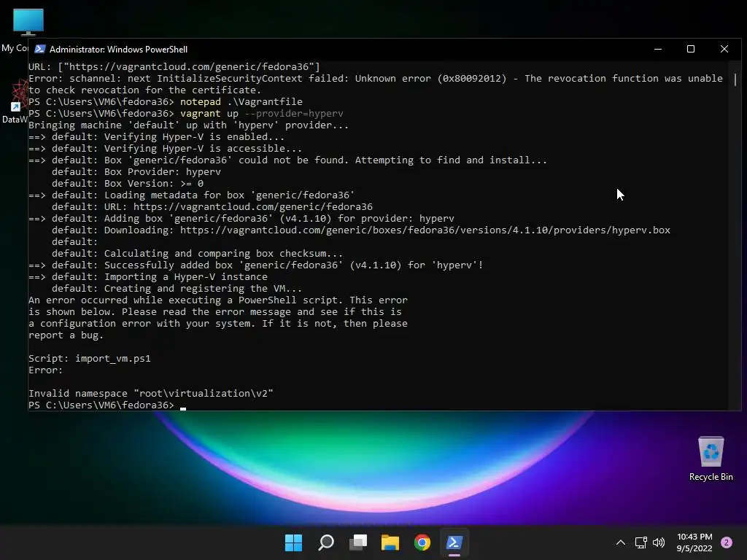Click the 'Adding box generic/fedora36 (v4.1.10)' line
The width and height of the screenshot is (747, 560).
(x=241, y=219)
